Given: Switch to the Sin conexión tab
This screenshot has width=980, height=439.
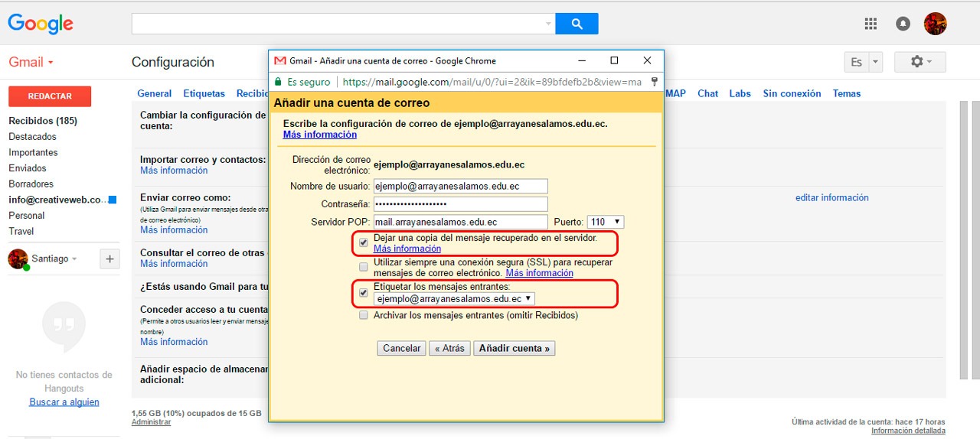Looking at the screenshot, I should coord(792,93).
